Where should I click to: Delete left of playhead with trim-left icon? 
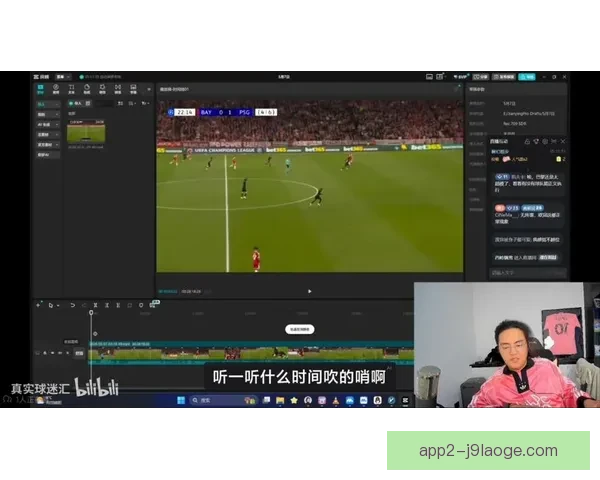(x=107, y=305)
